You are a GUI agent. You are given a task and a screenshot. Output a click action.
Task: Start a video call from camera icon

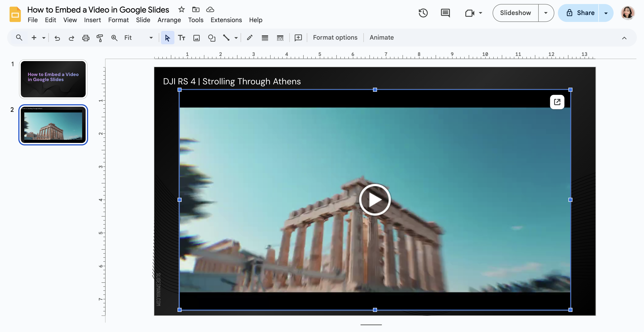click(470, 13)
